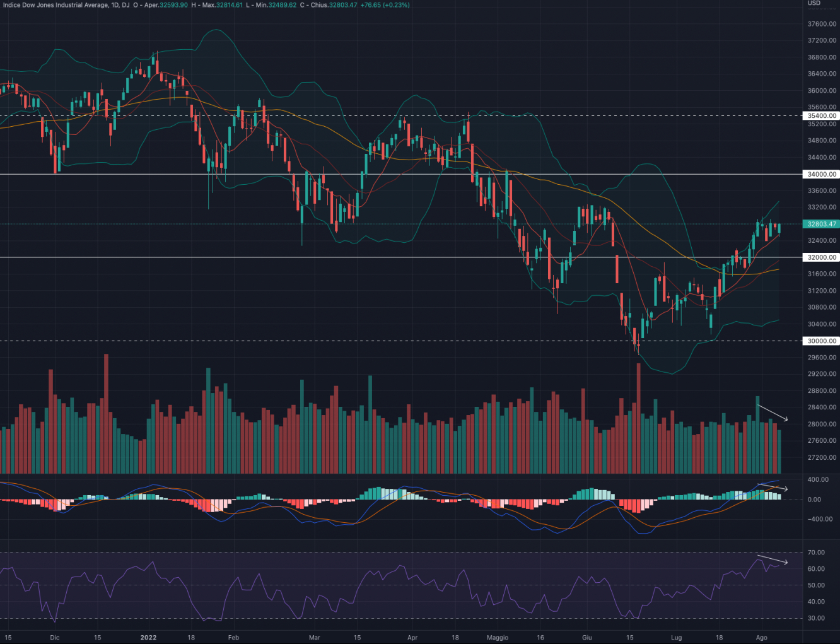Click the 30000.00 dashed line price label

[820, 341]
